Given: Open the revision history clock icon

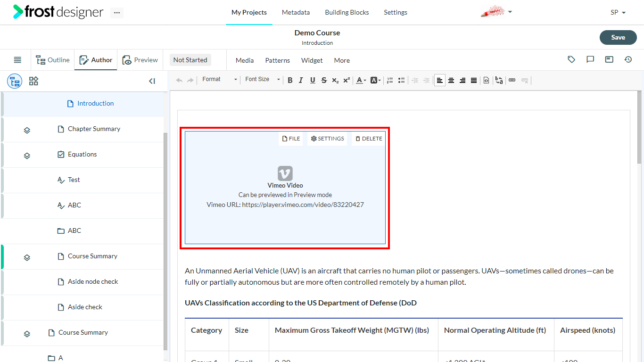Looking at the screenshot, I should [x=628, y=59].
